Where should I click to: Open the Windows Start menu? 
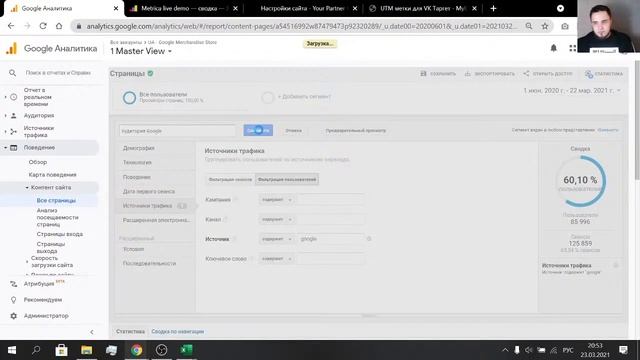pyautogui.click(x=12, y=350)
